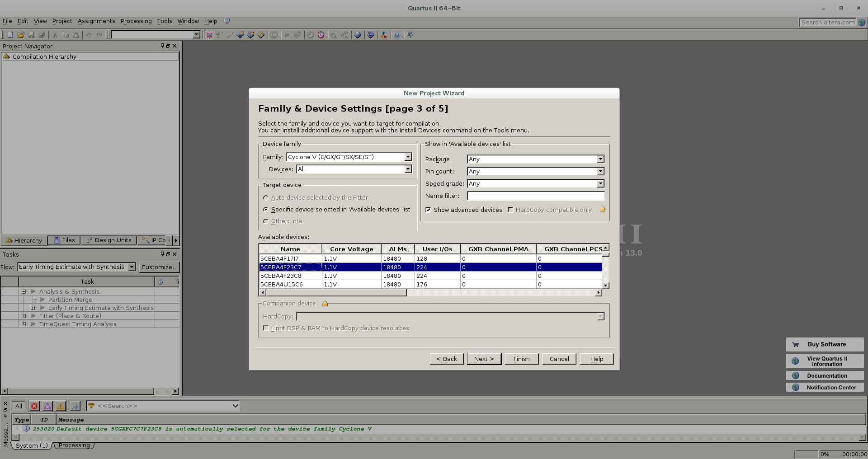Click the Name filter input field
Image resolution: width=868 pixels, height=459 pixels.
(x=536, y=196)
